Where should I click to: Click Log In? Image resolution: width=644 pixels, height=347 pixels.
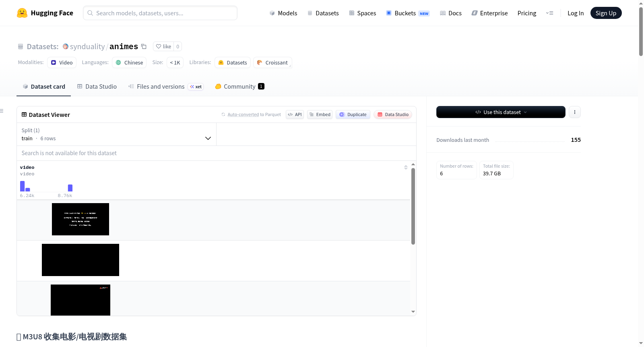pos(576,13)
